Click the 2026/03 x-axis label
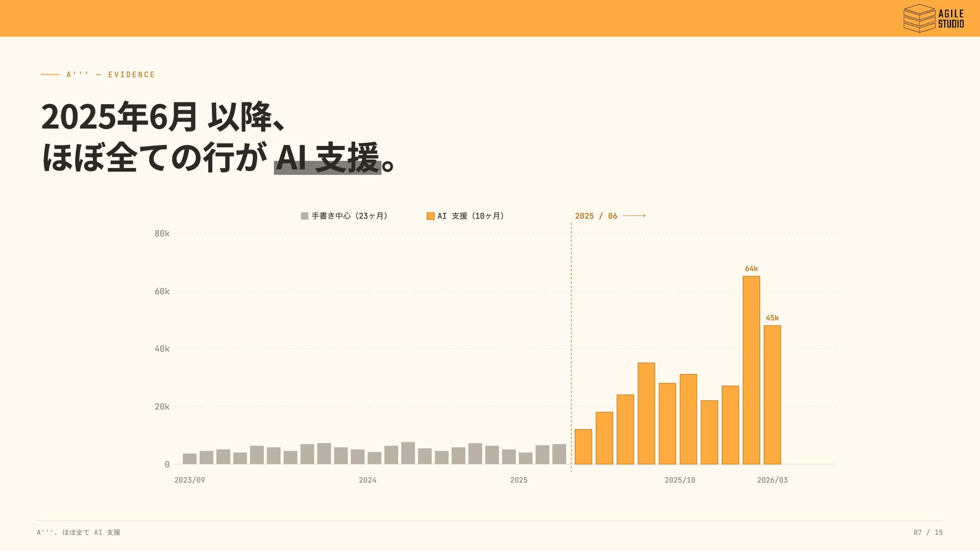Screen dimensions: 980x551 pos(772,480)
